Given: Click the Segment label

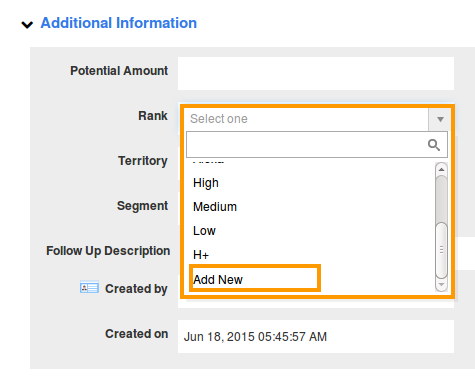Looking at the screenshot, I should point(142,206).
